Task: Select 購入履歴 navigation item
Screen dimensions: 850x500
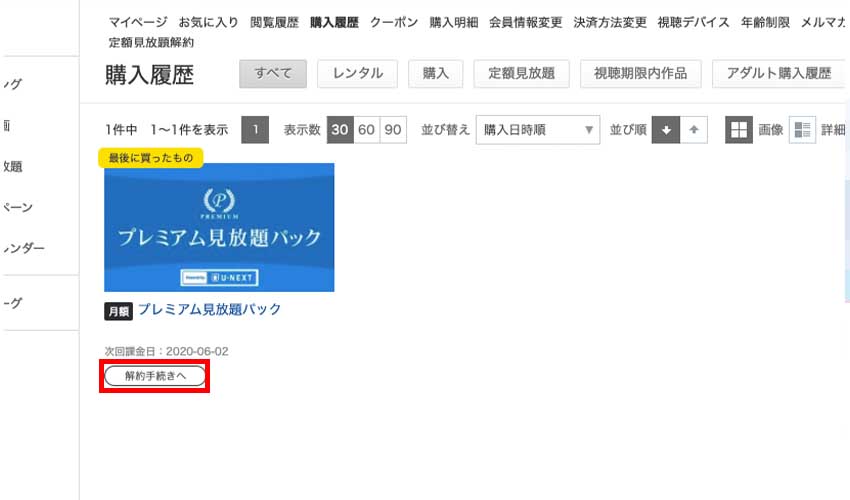Action: point(334,22)
